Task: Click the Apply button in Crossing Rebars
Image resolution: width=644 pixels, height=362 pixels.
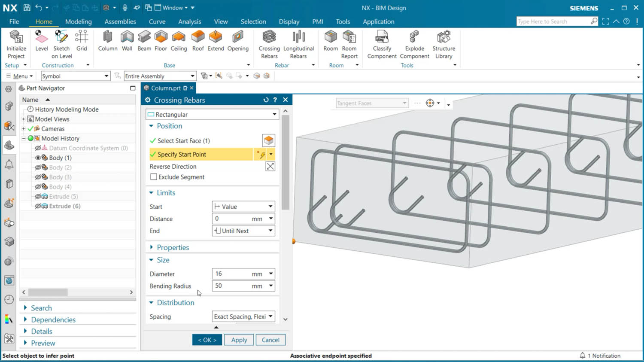Action: (239, 340)
